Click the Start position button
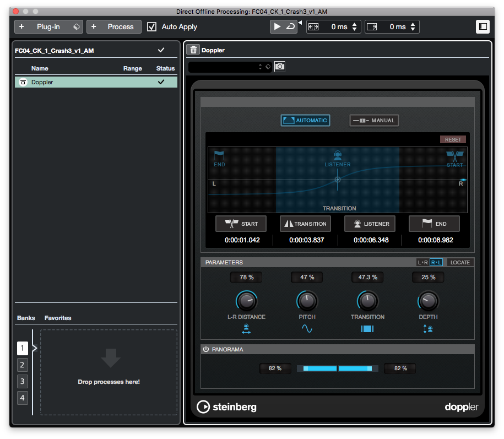The width and height of the screenshot is (504, 439). click(241, 224)
